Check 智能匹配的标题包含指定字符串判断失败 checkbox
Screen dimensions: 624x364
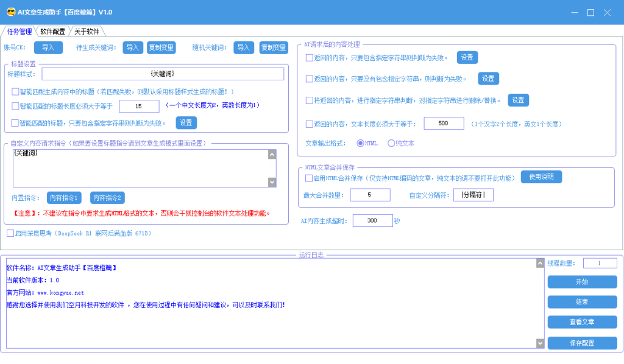(15, 123)
